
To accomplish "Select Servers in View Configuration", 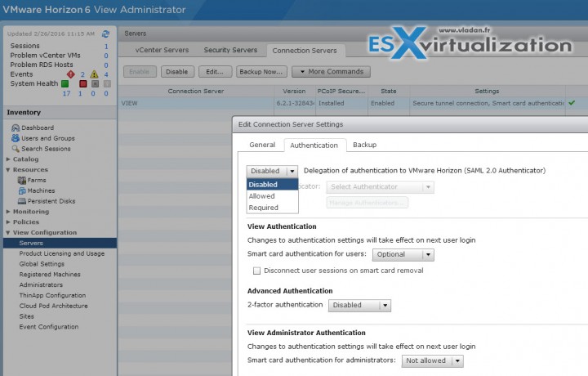I will tap(60, 243).
